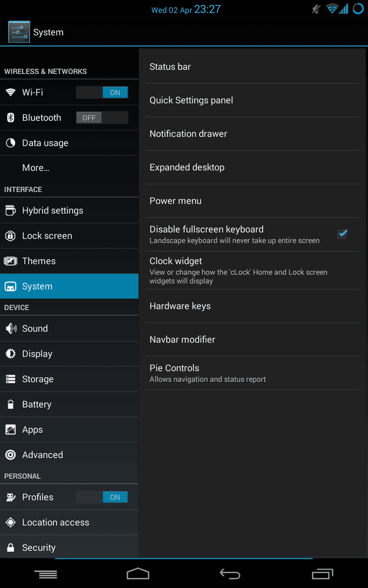Screen dimensions: 368x588
Task: Tap the Hybrid settings icon
Action: tap(10, 210)
